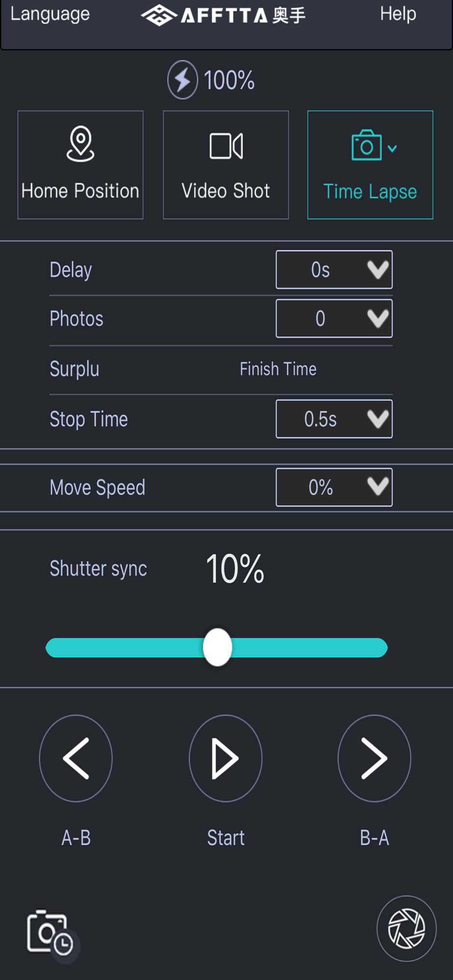
Task: Start the time lapse with play button
Action: [x=226, y=759]
